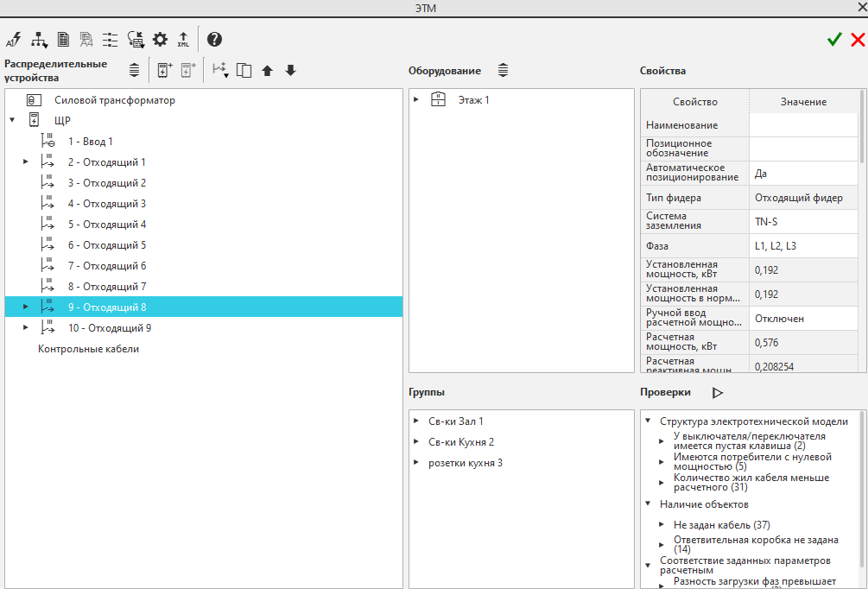Open the settings gear icon
868x589 pixels.
(160, 39)
